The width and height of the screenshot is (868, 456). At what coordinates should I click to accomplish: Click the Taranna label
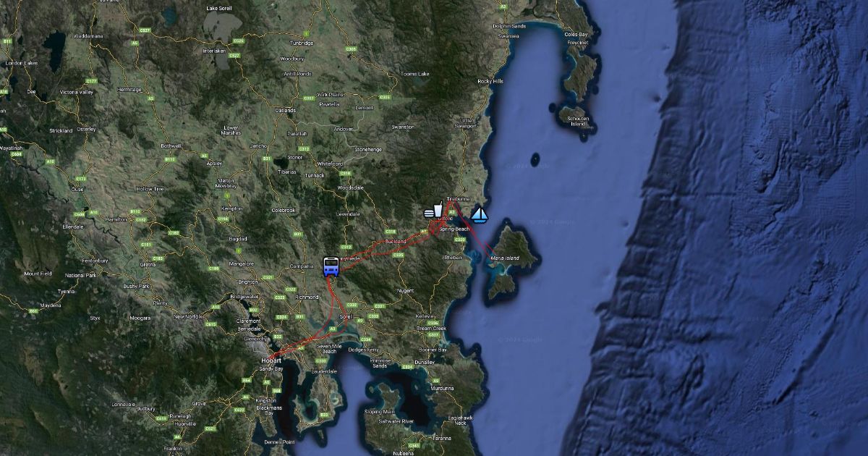point(441,438)
